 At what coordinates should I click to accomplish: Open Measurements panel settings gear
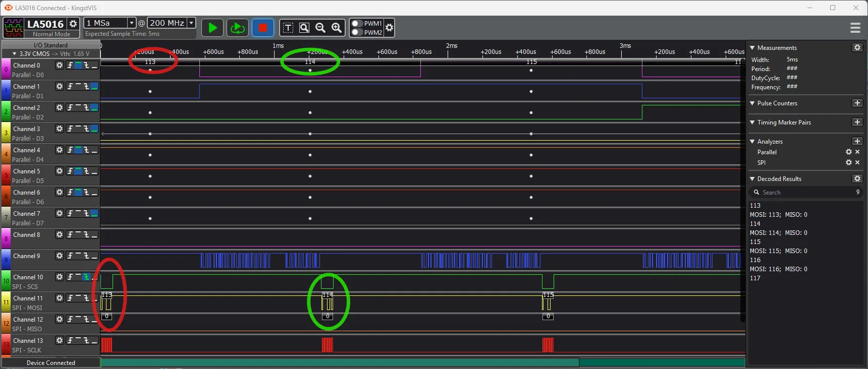(x=857, y=47)
